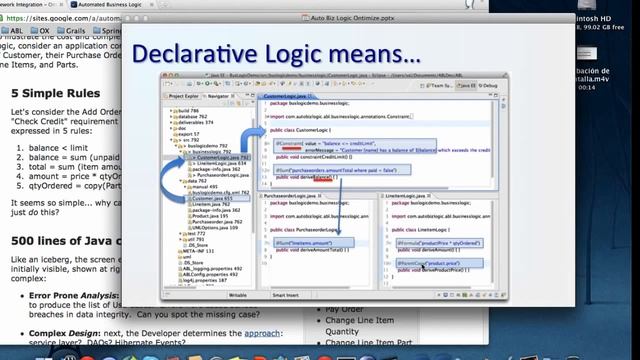Collapse the 'src 792' folder arrow
The height and width of the screenshot is (360, 640).
click(171, 140)
